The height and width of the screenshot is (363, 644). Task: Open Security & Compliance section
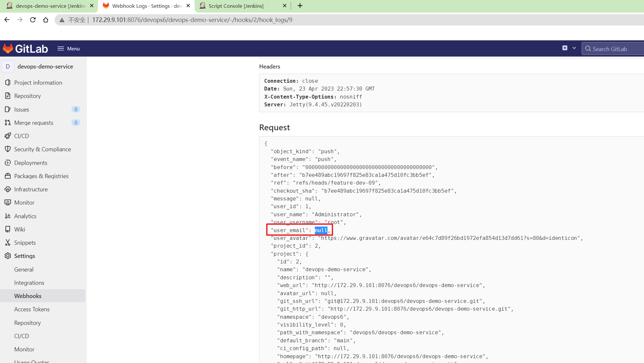[42, 149]
